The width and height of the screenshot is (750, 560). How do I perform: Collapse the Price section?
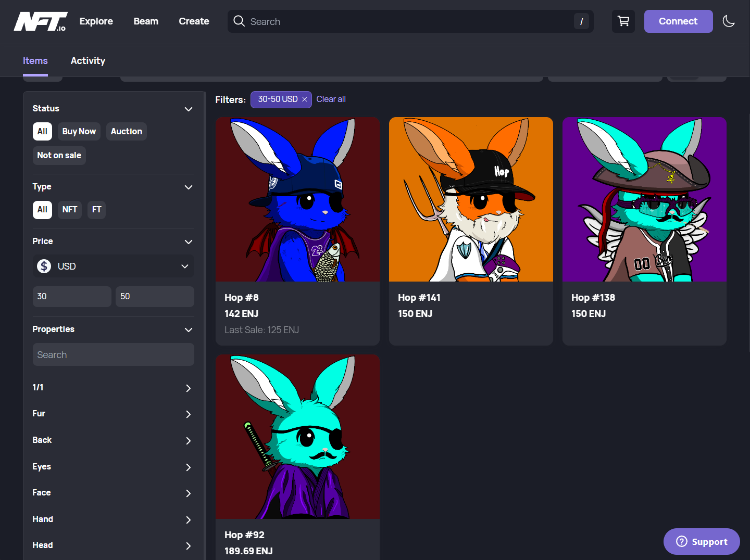tap(189, 241)
